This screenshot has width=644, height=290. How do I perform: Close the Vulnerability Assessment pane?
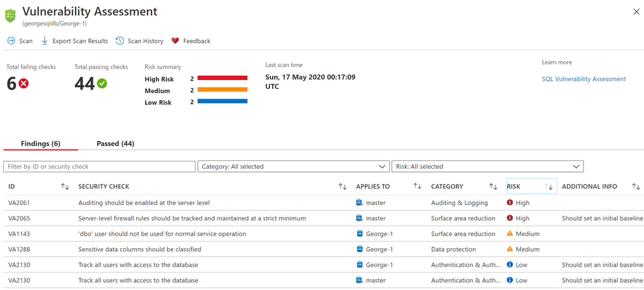[x=636, y=12]
